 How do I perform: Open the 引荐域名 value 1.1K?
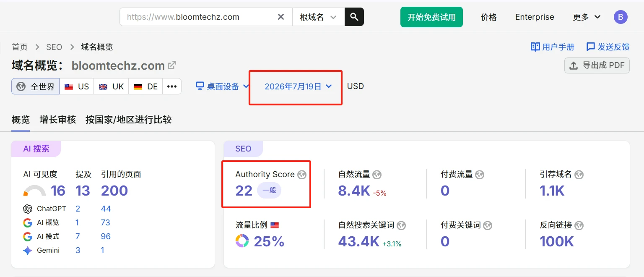pyautogui.click(x=552, y=191)
